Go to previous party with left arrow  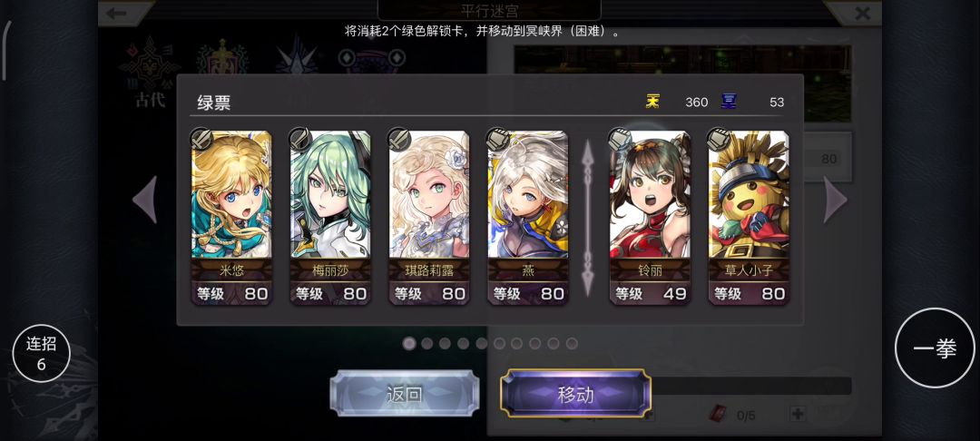(145, 200)
